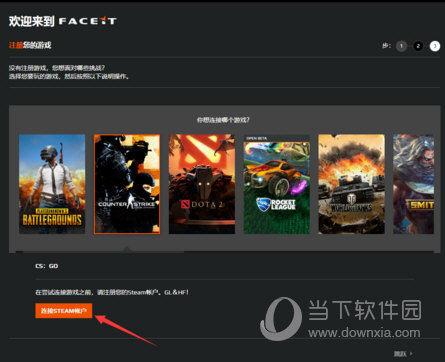Click the Steam account instruction text mentioning GL&HF
445x362 pixels.
click(112, 292)
